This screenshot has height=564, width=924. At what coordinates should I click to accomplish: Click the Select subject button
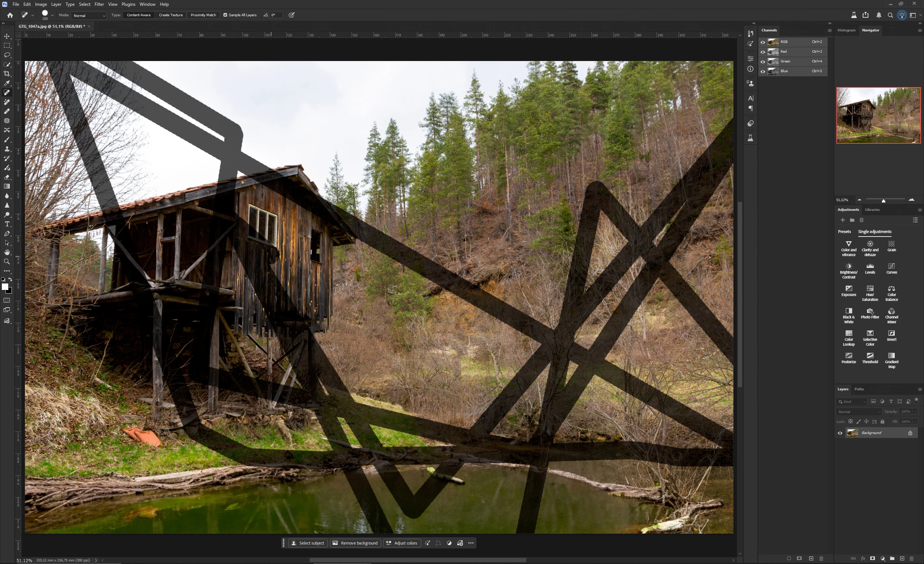[x=308, y=543]
